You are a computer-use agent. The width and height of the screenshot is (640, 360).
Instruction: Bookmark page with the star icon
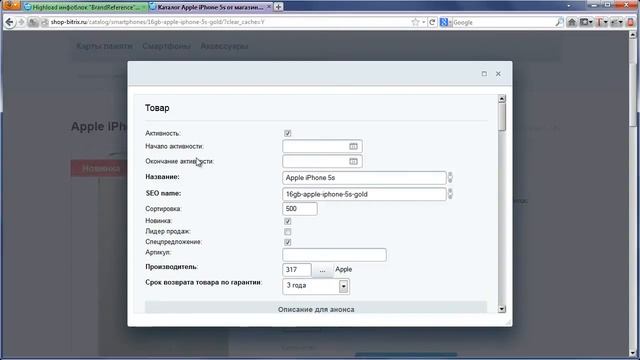pos(415,22)
